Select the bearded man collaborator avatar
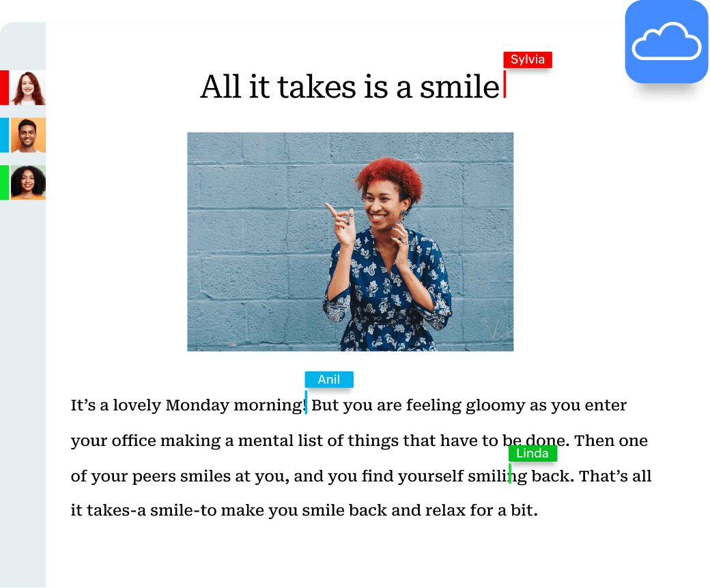 point(28,135)
